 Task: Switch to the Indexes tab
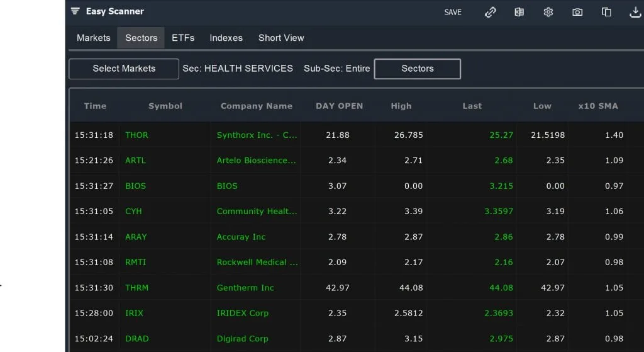[x=226, y=38]
